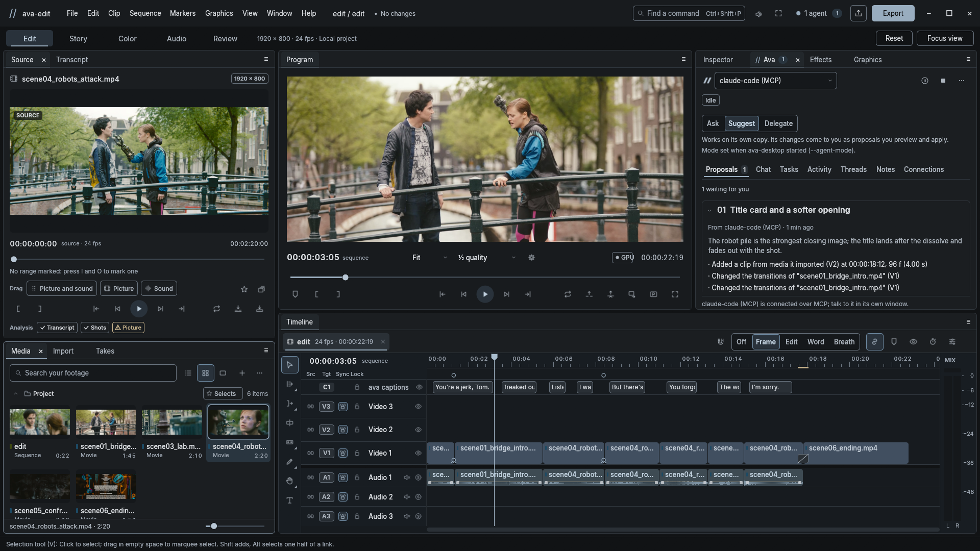
Task: Select the Delegate agent mode
Action: [x=778, y=123]
